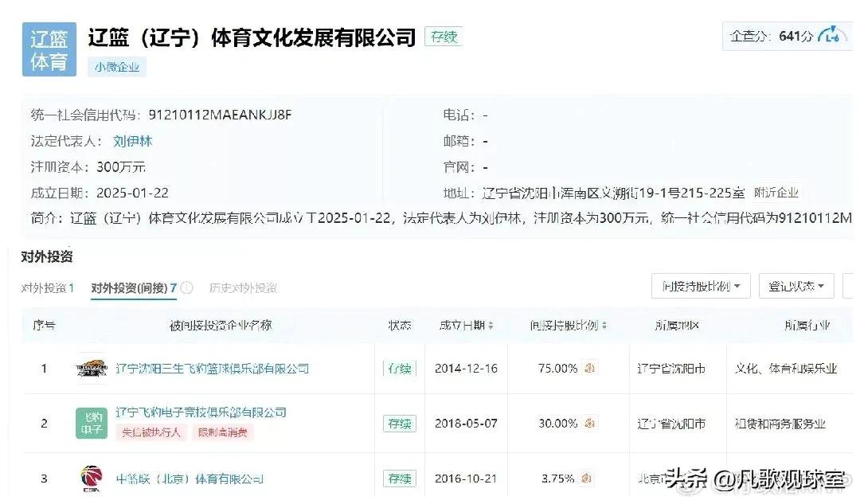Click the company address text 辽宁省沈阳市浑南区
This screenshot has height=504, width=860.
[x=614, y=193]
